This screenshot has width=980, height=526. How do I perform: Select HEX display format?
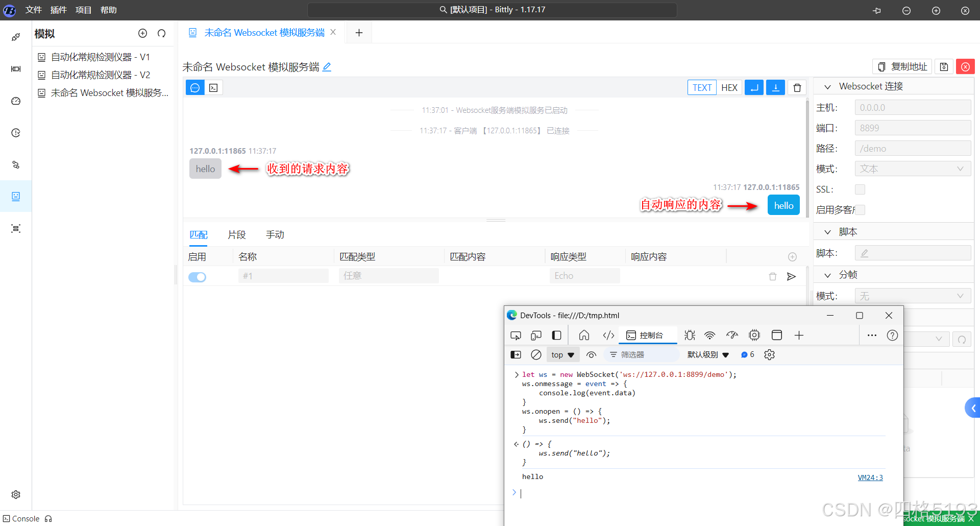729,88
